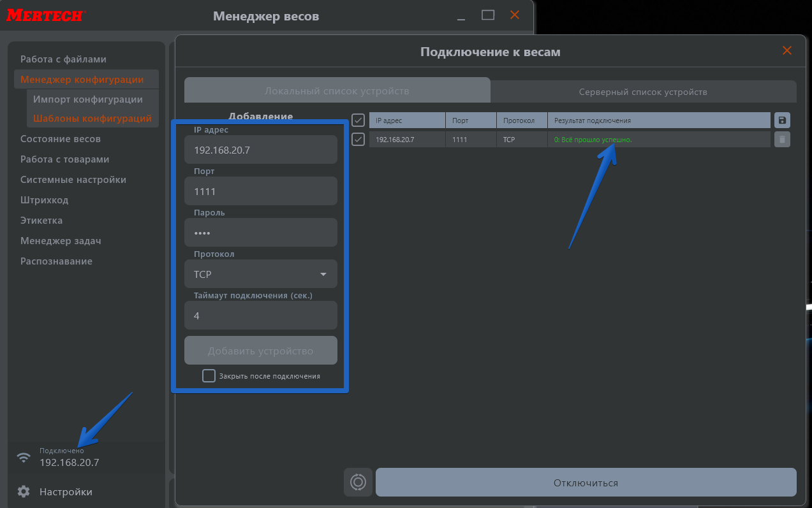Open the Протокол dropdown showing TCP

(x=260, y=274)
